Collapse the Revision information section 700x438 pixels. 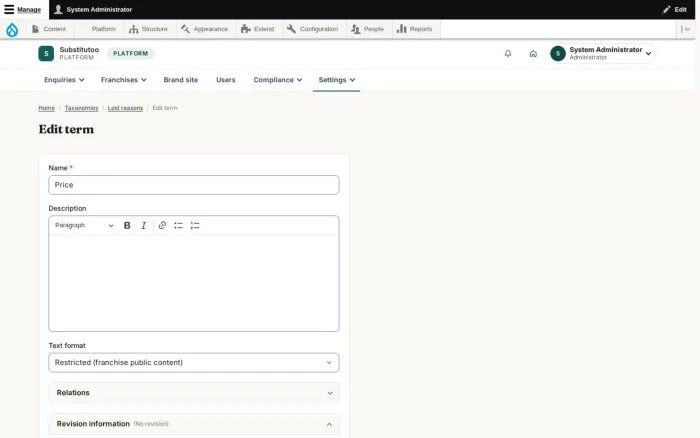[194, 424]
